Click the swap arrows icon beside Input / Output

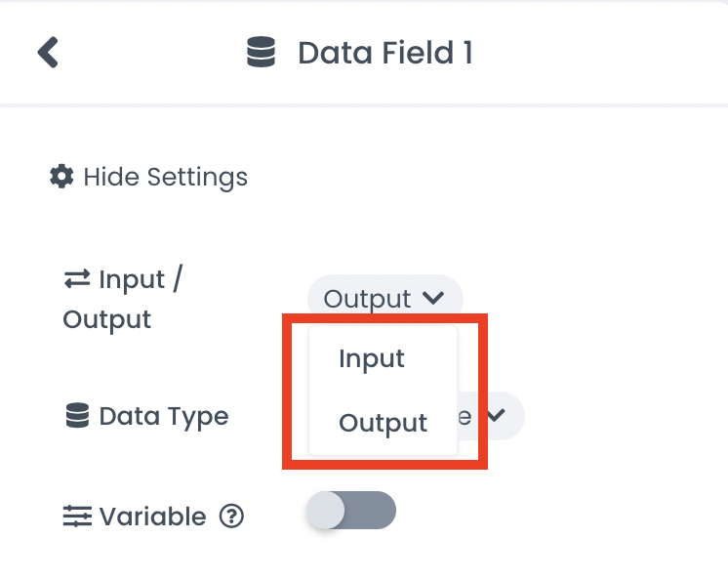76,280
